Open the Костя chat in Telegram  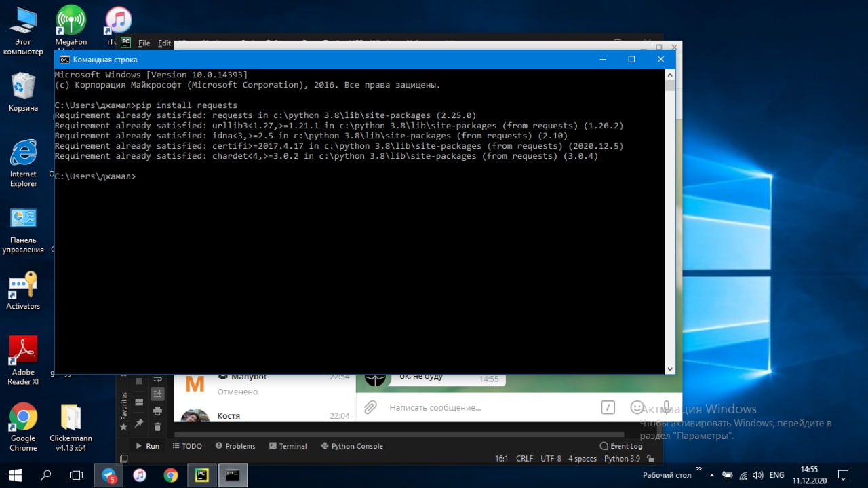pos(264,414)
